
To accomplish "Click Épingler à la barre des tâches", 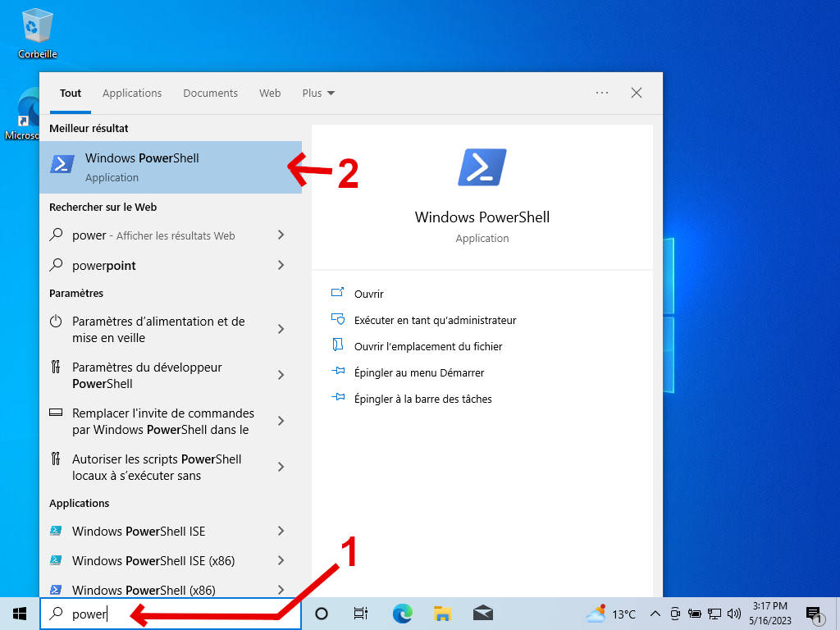I will 422,399.
